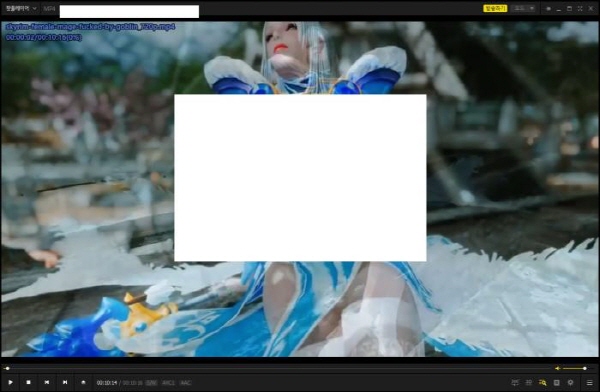Stop the video playback
The image size is (600, 392).
coord(28,382)
